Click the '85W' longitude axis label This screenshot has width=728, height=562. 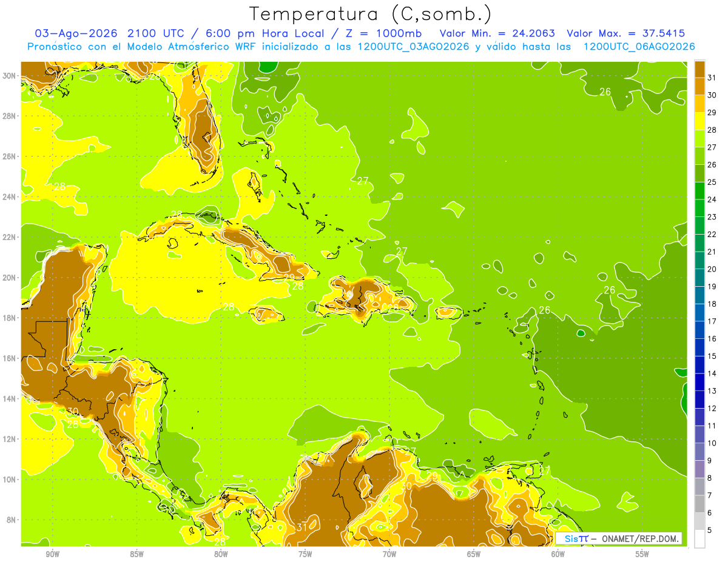[137, 554]
